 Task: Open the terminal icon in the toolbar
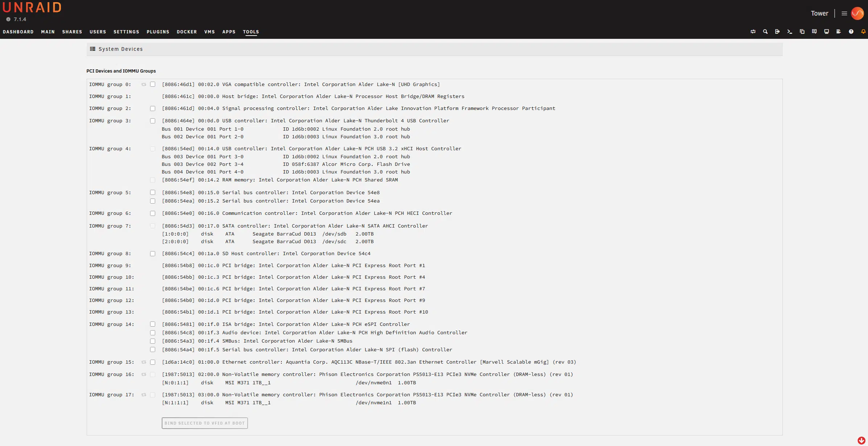pos(789,32)
